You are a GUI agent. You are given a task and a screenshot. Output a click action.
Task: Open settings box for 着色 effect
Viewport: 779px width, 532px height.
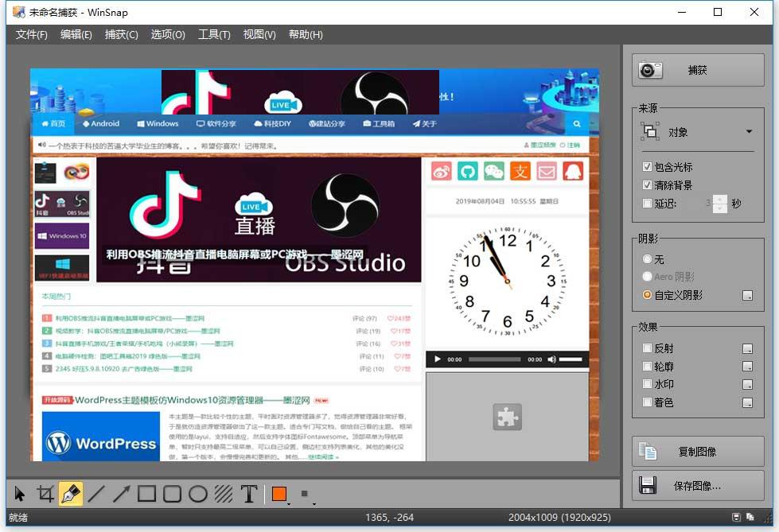tap(747, 403)
